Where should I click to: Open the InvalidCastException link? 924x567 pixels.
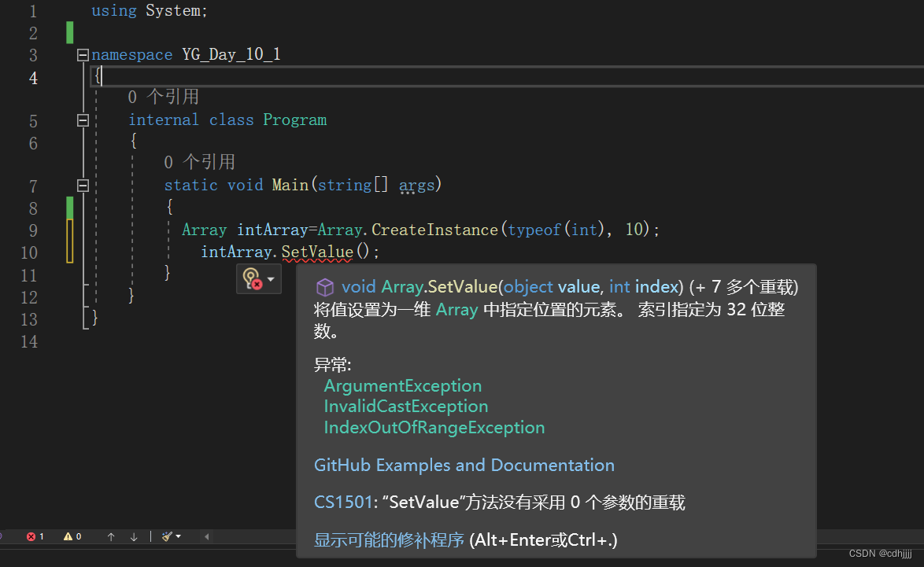click(x=405, y=406)
